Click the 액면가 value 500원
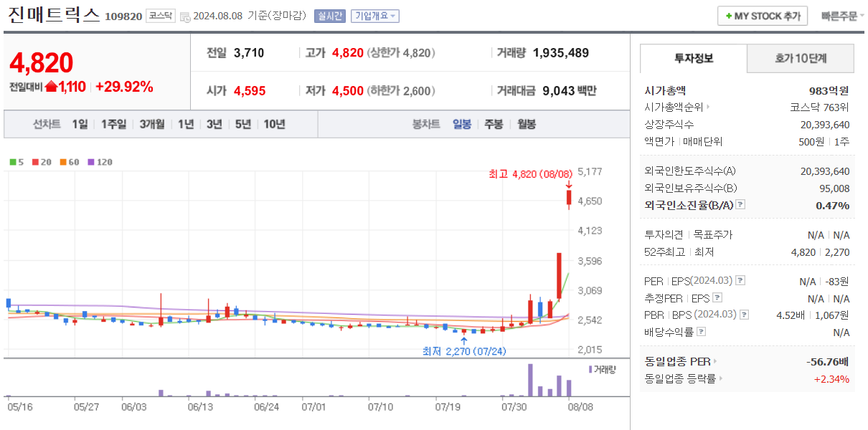Image resolution: width=868 pixels, height=430 pixels. pyautogui.click(x=811, y=142)
